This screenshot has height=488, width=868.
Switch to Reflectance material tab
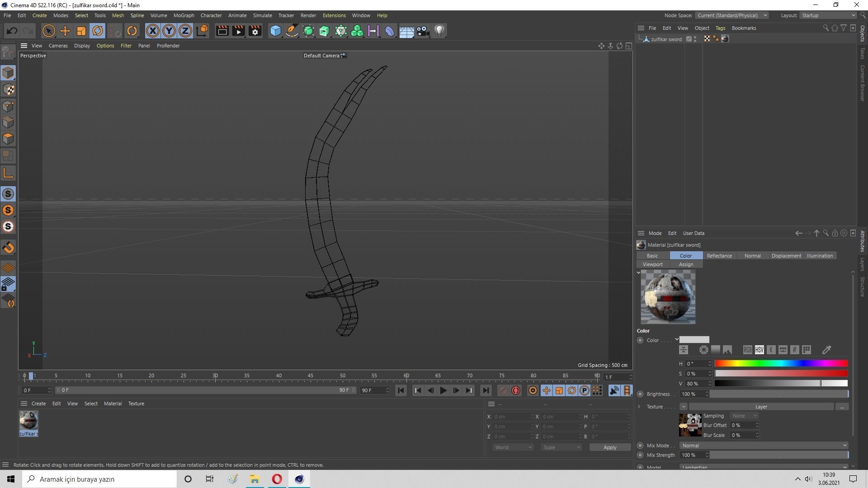(x=719, y=256)
